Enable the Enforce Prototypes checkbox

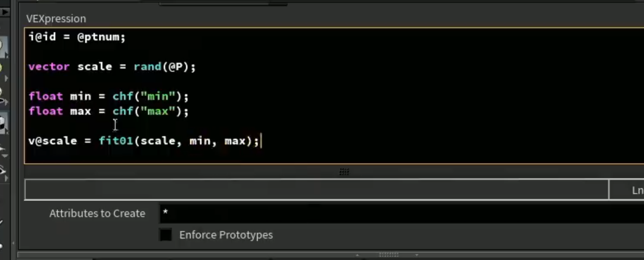click(x=166, y=235)
